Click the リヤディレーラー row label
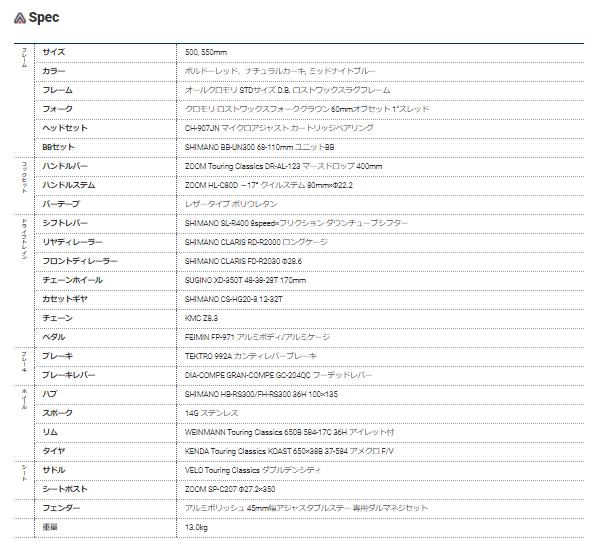 [73, 242]
